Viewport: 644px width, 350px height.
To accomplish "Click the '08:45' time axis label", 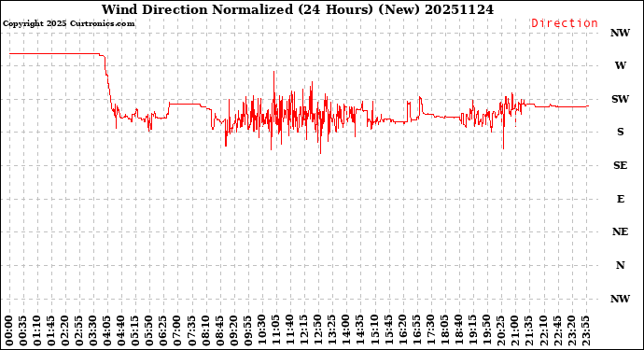I will (219, 331).
